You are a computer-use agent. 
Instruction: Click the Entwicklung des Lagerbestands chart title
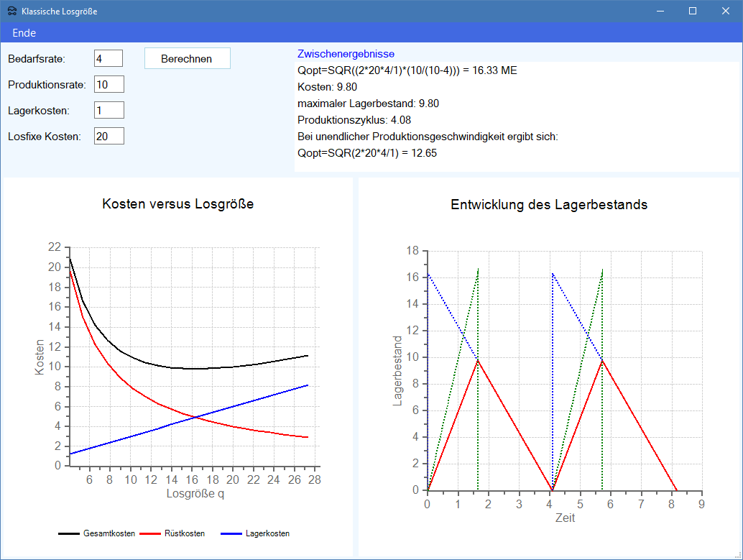[x=549, y=204]
